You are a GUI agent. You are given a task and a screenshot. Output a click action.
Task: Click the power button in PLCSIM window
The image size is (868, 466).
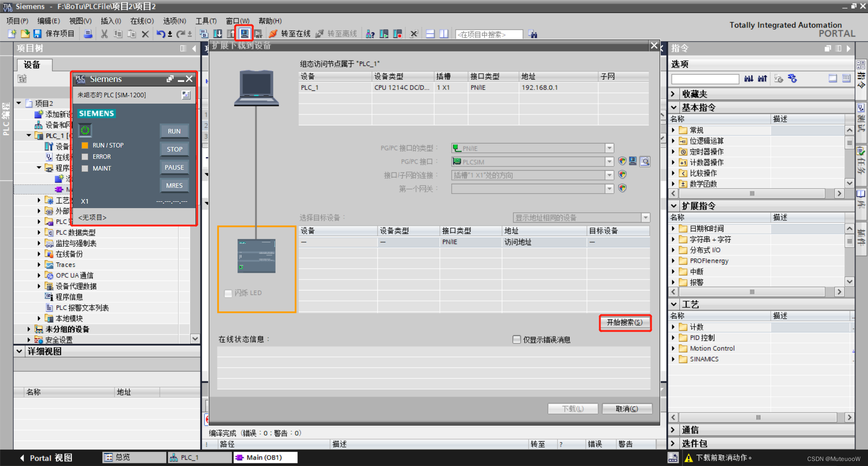85,130
